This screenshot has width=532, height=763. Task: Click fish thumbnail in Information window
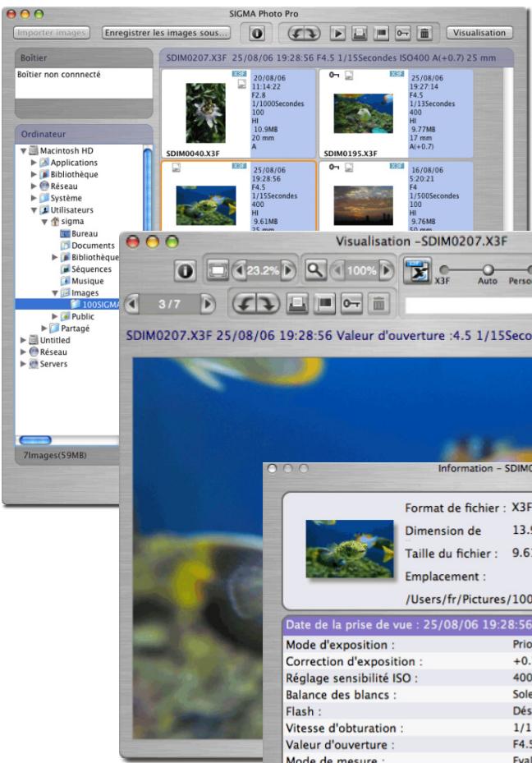pyautogui.click(x=350, y=549)
